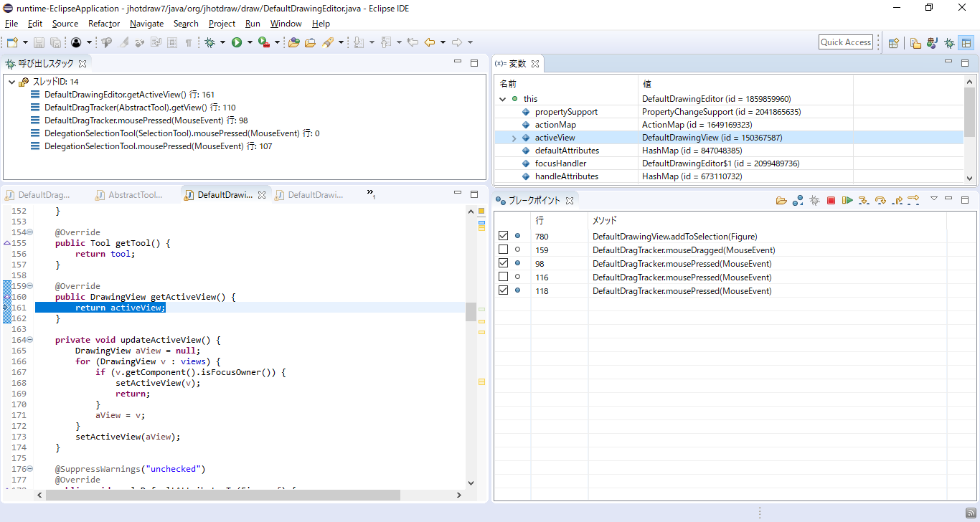Screen dimensions: 980x522
Task: Click the Save All icon
Action: point(55,42)
